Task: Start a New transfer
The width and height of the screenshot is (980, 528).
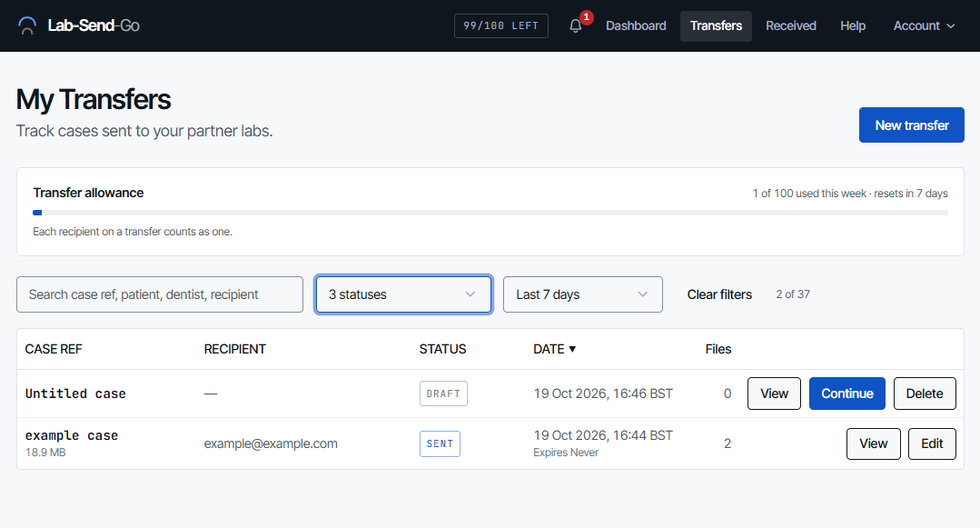Action: point(911,125)
